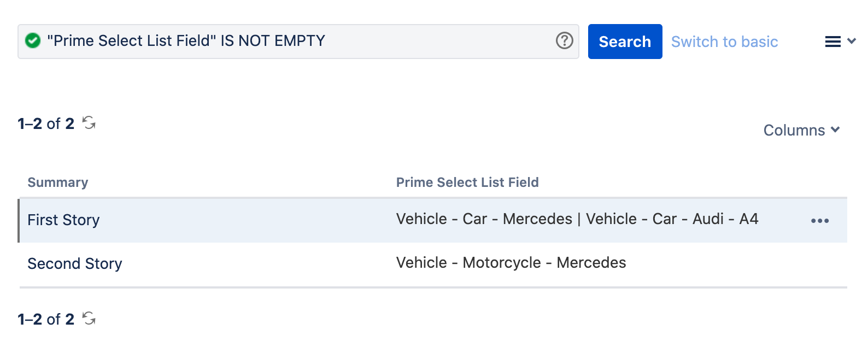Open the First Story row actions ellipsis
This screenshot has width=868, height=341.
coord(820,220)
